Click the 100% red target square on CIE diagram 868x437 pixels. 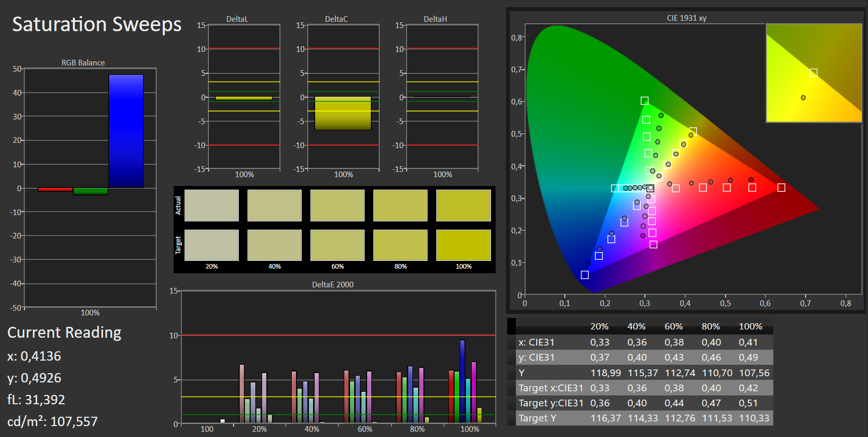pos(781,188)
